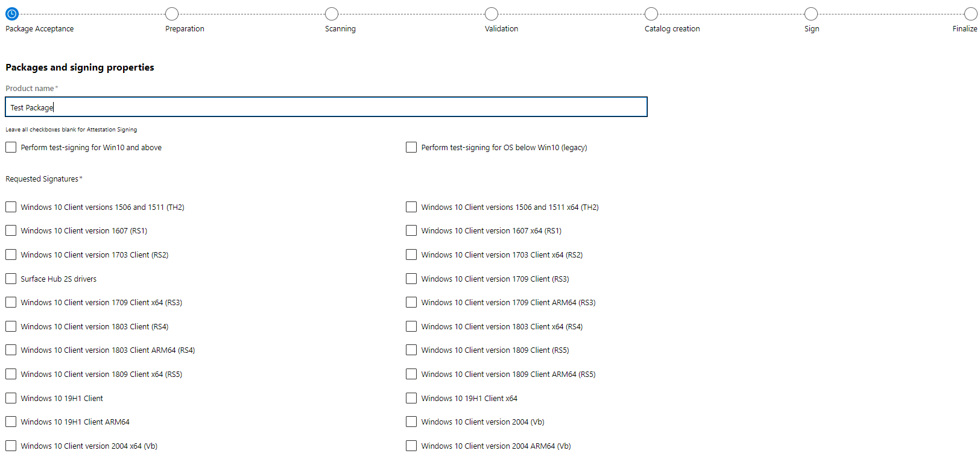Check Windows 10 Client version 1709 Client ARM64 (RS3)
Image resolution: width=980 pixels, height=468 pixels.
pyautogui.click(x=411, y=302)
